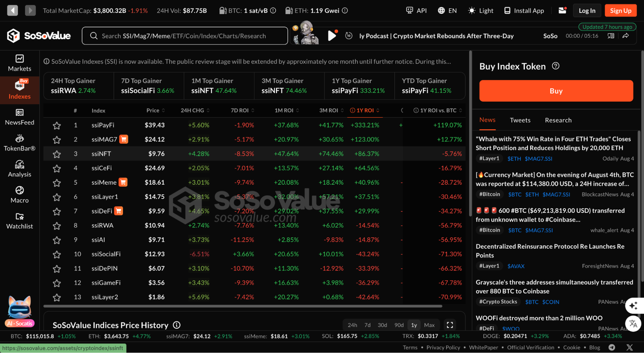Sort table by 3M ROI column
Screen dimensions: 644x353
[x=332, y=110]
